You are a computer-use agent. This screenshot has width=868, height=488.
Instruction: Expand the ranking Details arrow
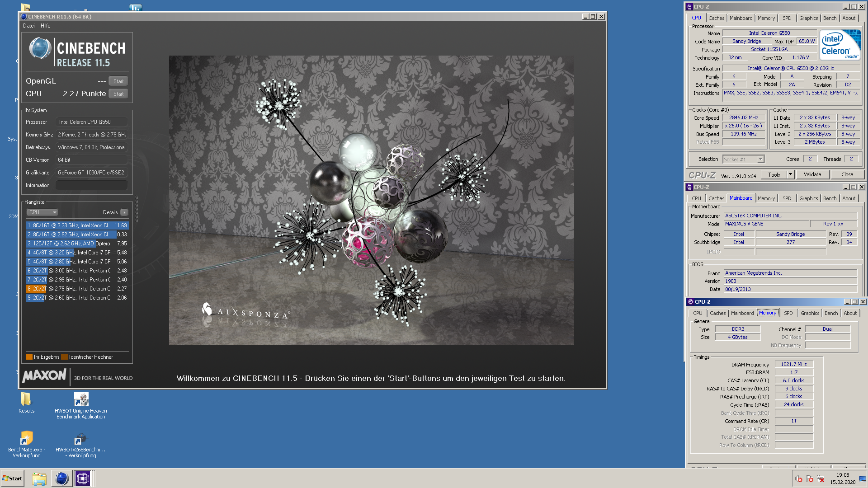(124, 212)
